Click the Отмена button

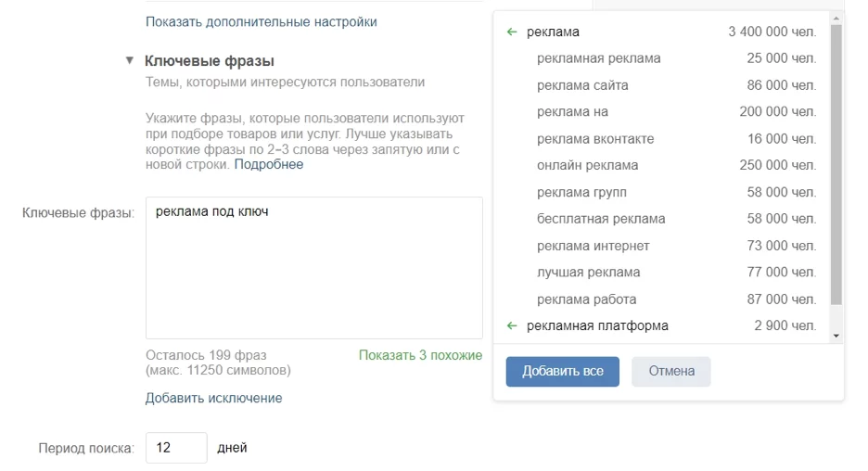670,372
